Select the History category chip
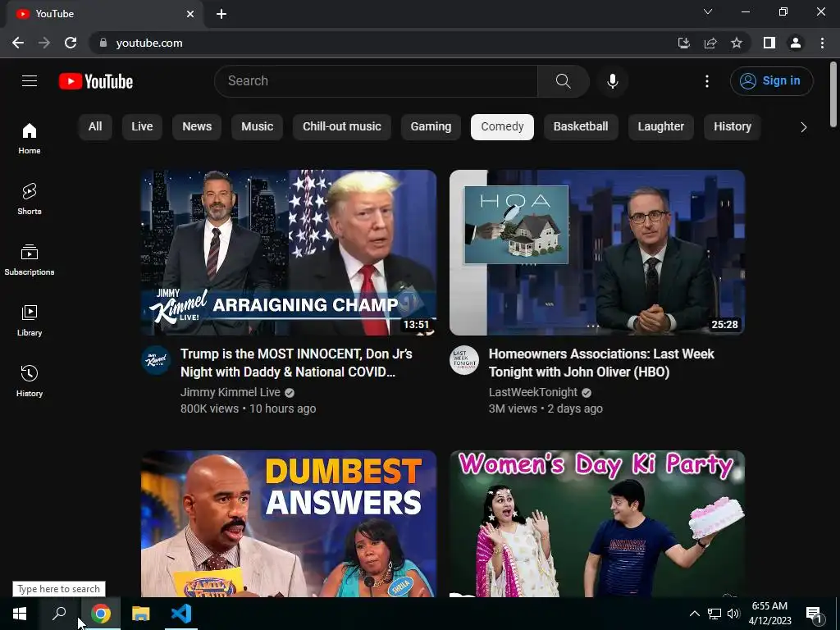 coord(733,127)
